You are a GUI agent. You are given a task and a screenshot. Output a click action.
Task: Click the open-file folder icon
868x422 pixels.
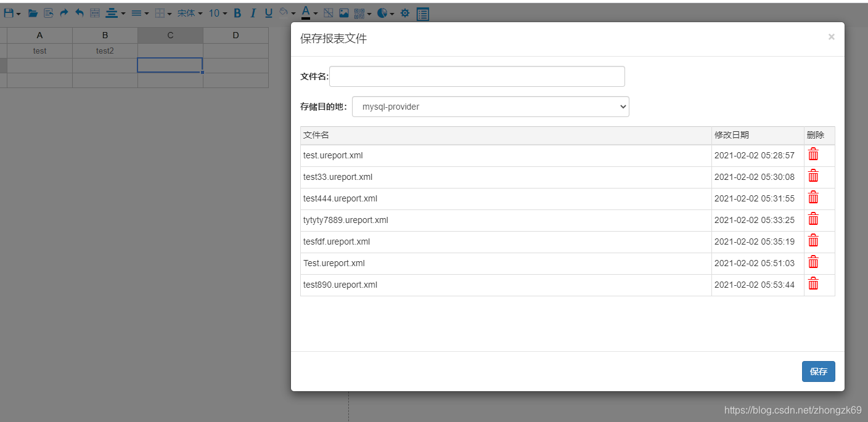33,13
